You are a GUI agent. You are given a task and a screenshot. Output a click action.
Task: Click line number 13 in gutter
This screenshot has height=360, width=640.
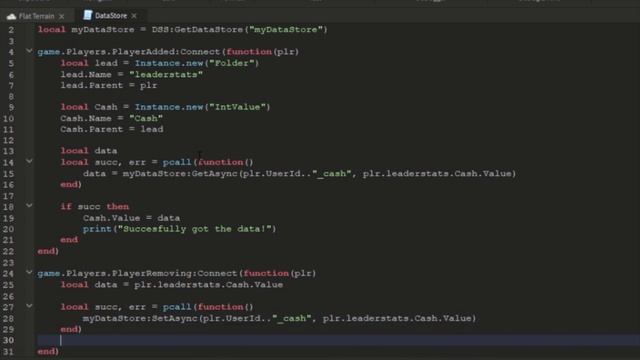pyautogui.click(x=8, y=151)
